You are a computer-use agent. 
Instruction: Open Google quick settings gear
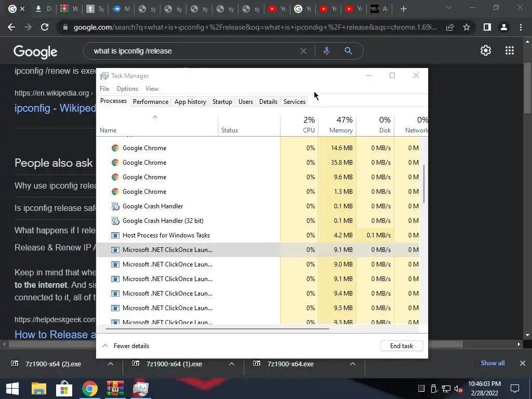486,50
